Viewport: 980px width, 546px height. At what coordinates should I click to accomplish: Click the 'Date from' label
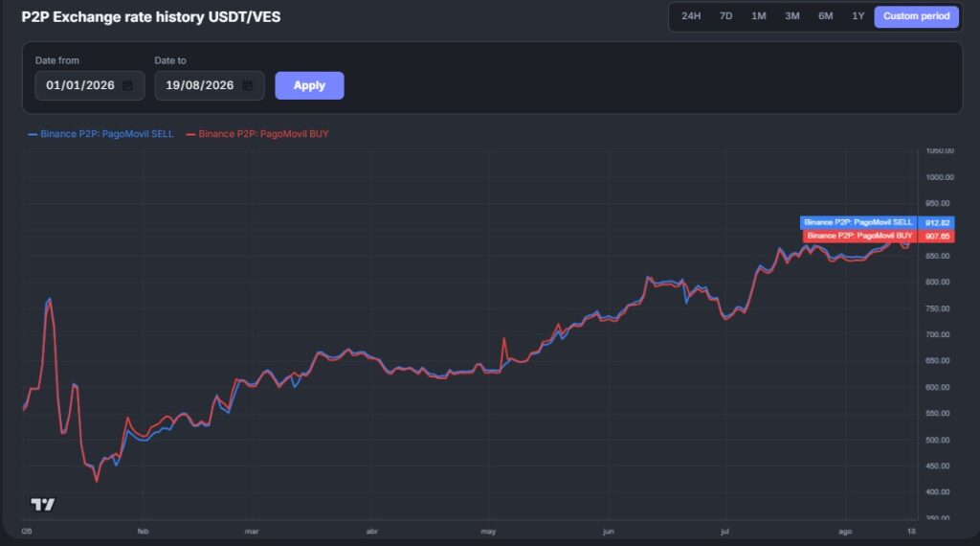(x=56, y=60)
